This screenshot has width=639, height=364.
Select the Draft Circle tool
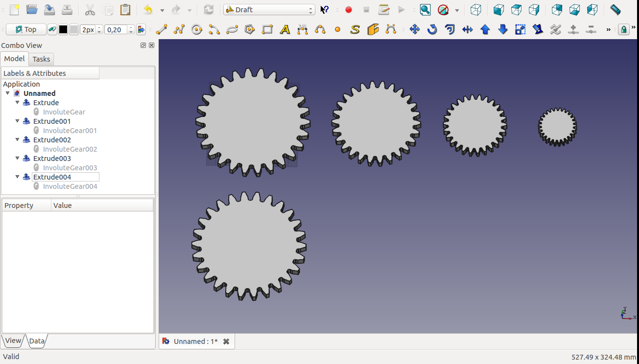tap(197, 30)
